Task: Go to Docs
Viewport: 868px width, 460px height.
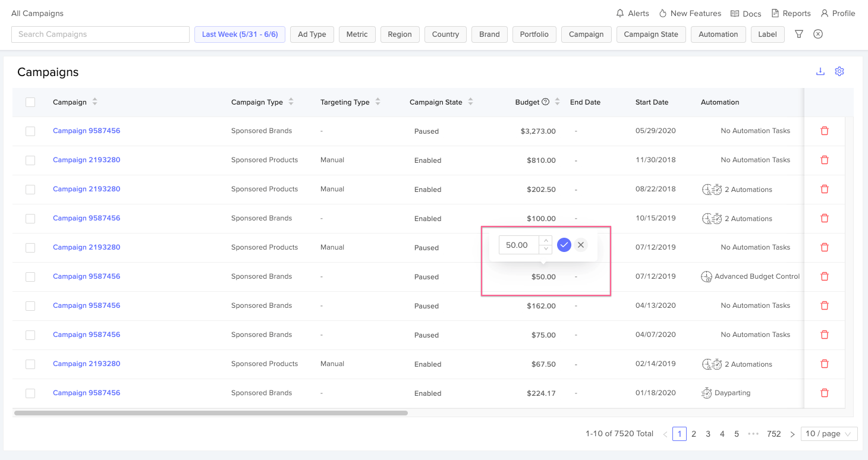Action: click(746, 14)
